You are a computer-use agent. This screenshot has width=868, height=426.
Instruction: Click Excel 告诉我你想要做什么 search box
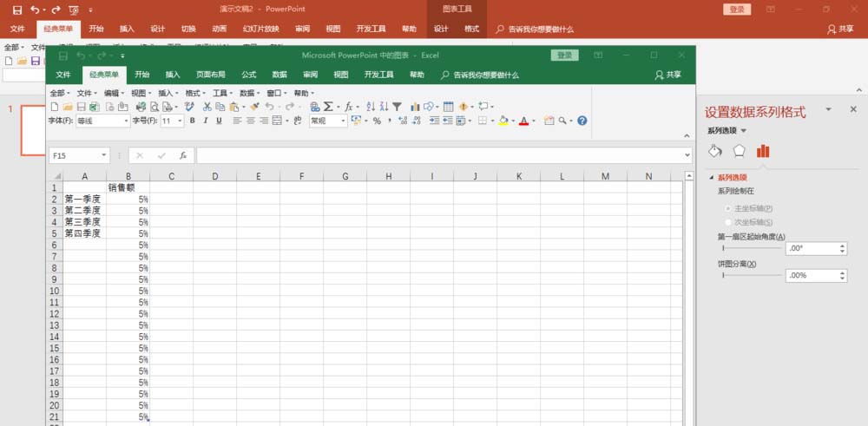481,75
